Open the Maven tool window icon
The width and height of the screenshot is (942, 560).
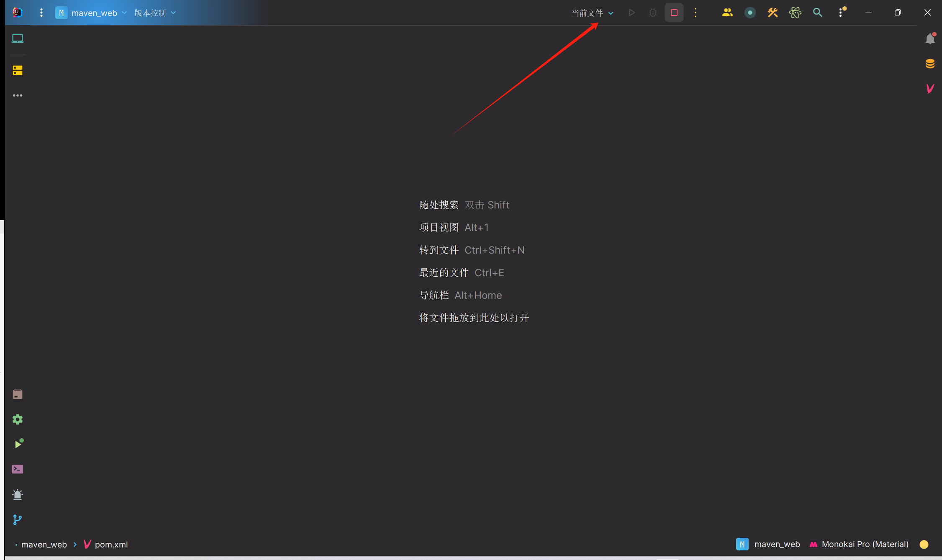[x=930, y=88]
